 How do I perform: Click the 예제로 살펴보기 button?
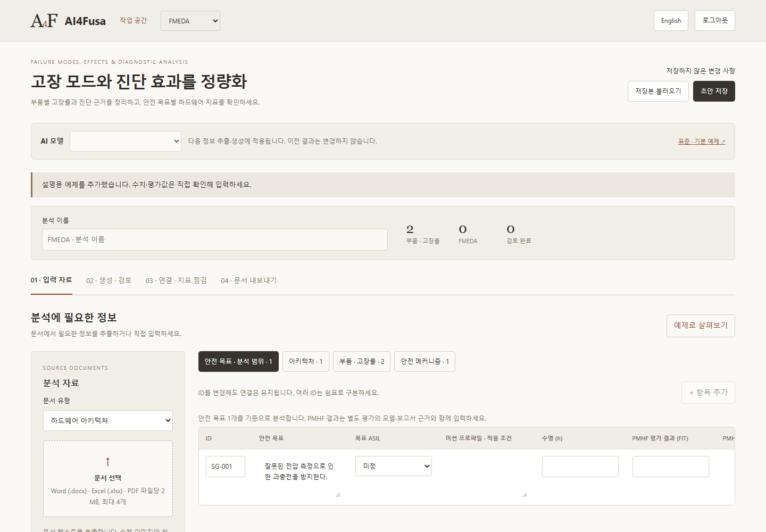(x=701, y=326)
